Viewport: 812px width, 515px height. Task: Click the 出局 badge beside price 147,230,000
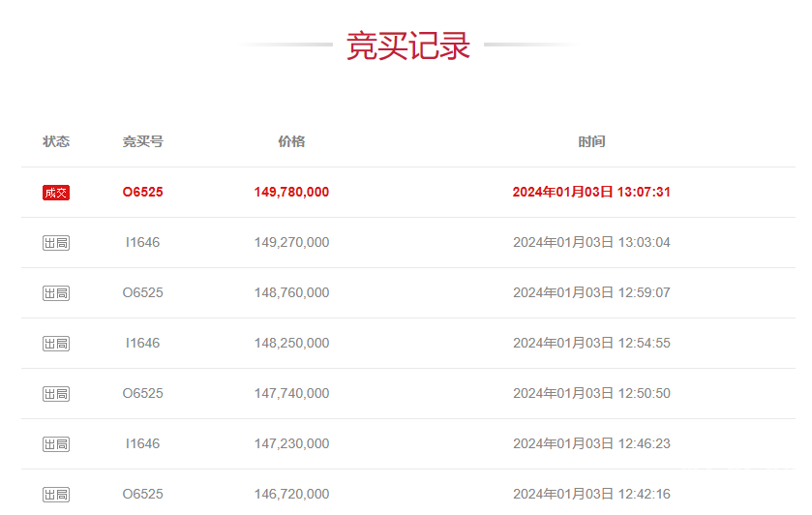(x=56, y=444)
